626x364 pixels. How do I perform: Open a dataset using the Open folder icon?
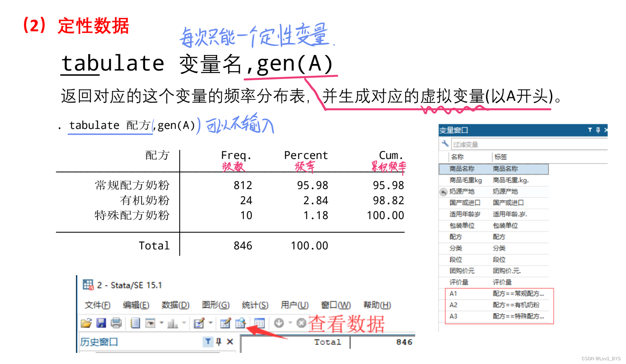[x=87, y=323]
